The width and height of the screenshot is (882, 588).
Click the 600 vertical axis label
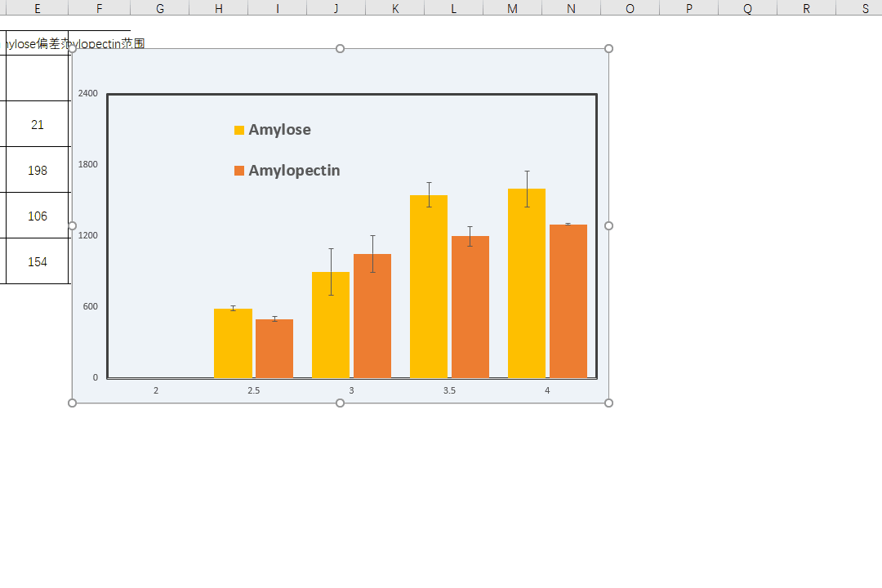click(90, 307)
